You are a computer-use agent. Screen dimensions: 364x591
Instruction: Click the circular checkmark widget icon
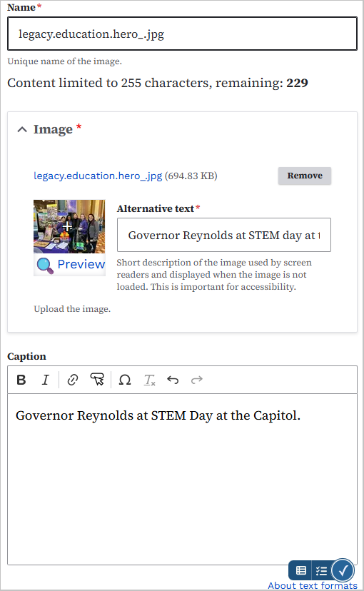point(343,570)
